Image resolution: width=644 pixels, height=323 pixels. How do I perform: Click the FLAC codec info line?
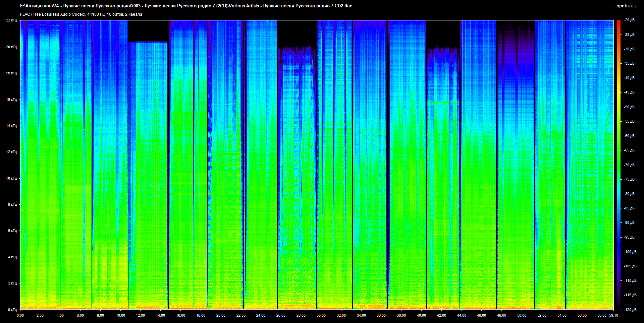point(81,14)
